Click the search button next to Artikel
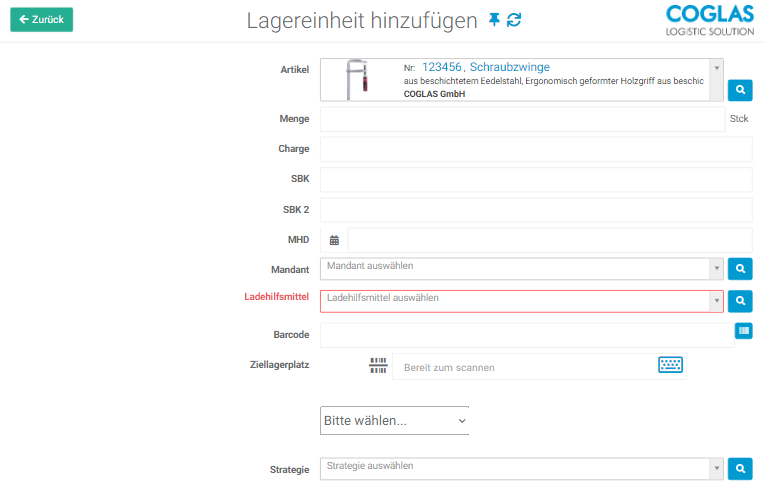Image resolution: width=766 pixels, height=491 pixels. (739, 90)
